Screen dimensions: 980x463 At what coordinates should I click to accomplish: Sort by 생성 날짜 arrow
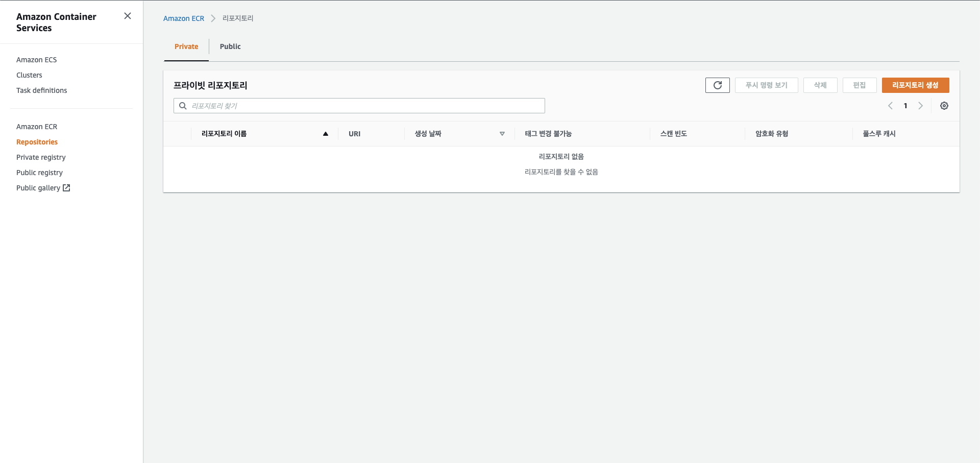(x=502, y=134)
